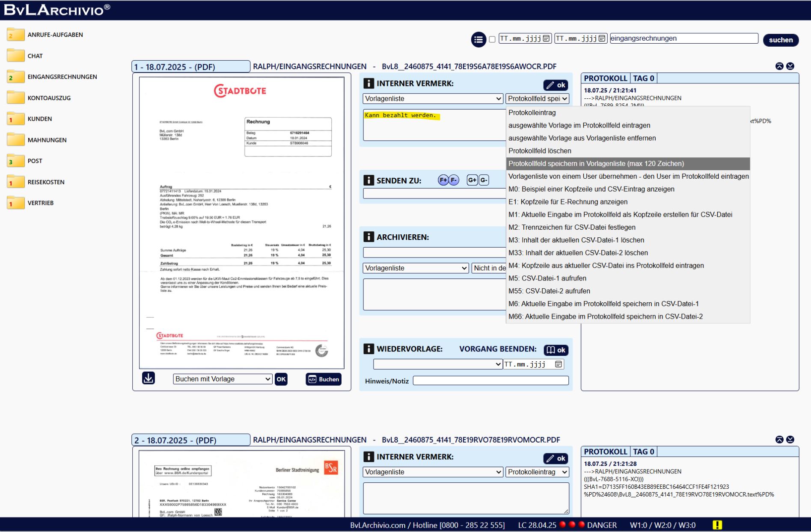Open the Protokolleintrag dropdown in document 2
811x532 pixels.
click(x=537, y=472)
